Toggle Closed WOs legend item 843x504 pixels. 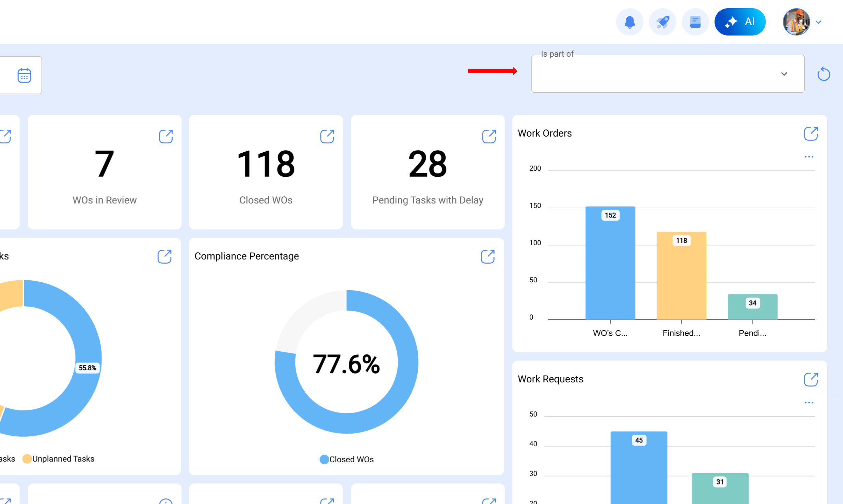click(x=346, y=459)
